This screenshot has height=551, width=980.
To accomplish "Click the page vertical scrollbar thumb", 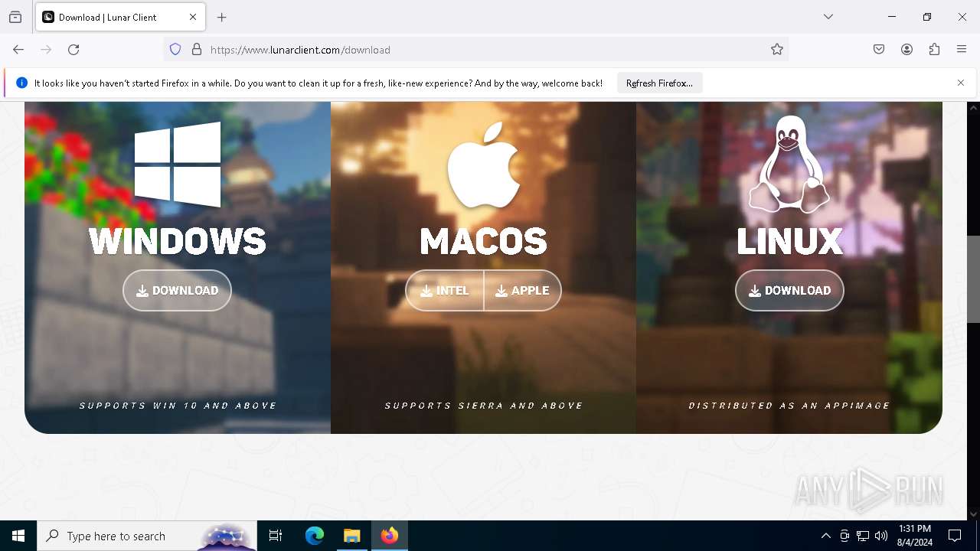I will point(974,279).
